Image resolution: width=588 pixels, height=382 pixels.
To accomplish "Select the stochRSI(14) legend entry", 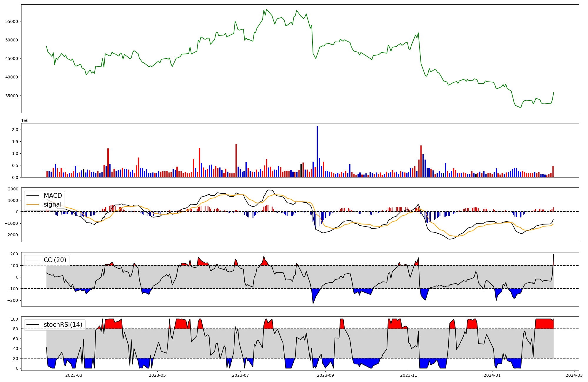I will click(63, 325).
